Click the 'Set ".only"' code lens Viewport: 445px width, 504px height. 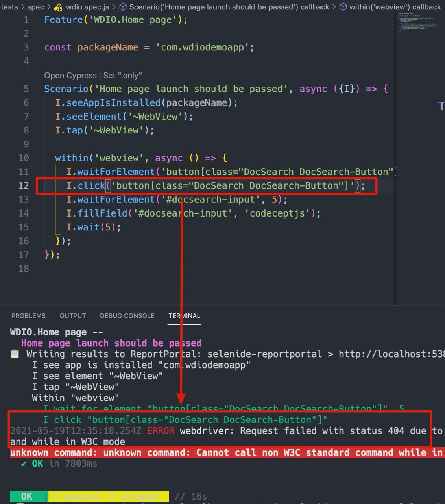[123, 75]
